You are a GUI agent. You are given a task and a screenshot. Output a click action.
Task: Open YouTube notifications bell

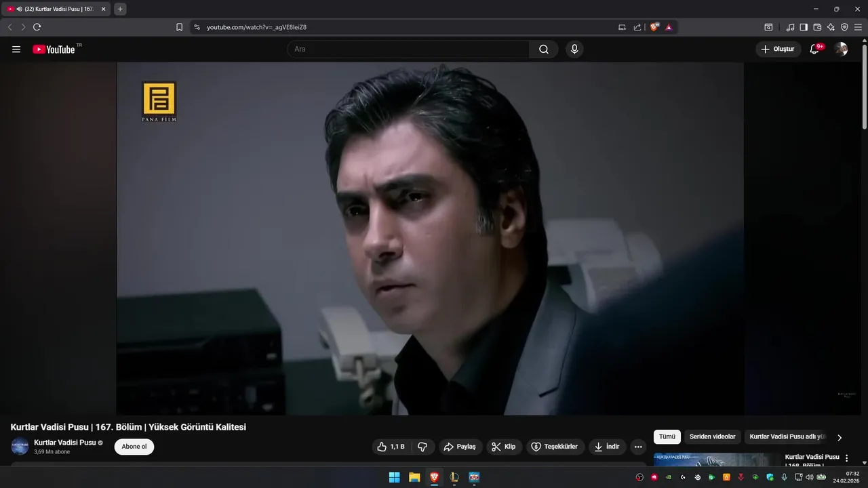coord(814,49)
